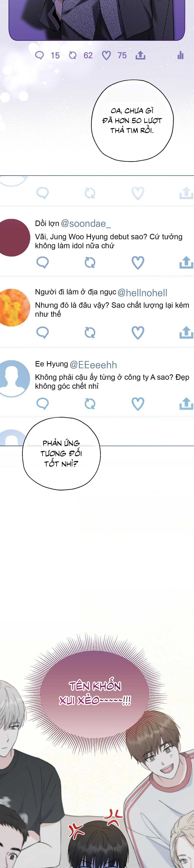
Task: Like the Ee Hyung comment
Action: [x=138, y=404]
